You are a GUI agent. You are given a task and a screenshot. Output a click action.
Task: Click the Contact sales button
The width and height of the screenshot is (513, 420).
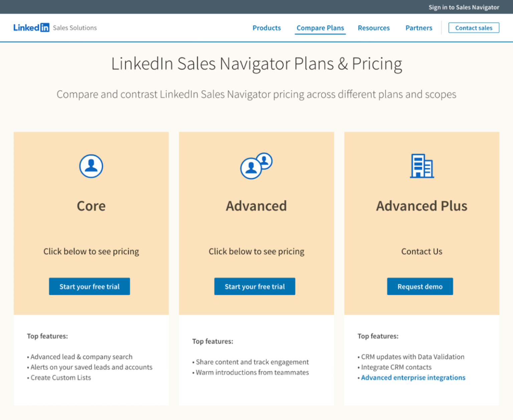(x=473, y=28)
